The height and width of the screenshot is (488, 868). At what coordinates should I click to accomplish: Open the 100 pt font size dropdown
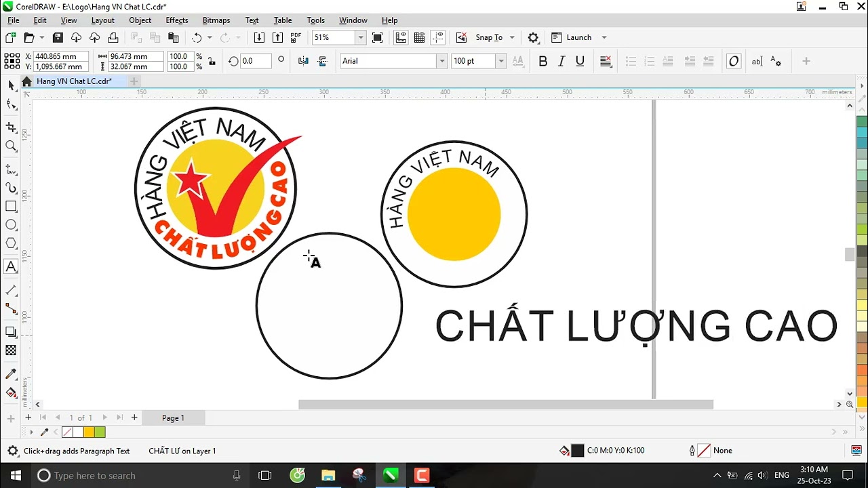click(x=501, y=61)
